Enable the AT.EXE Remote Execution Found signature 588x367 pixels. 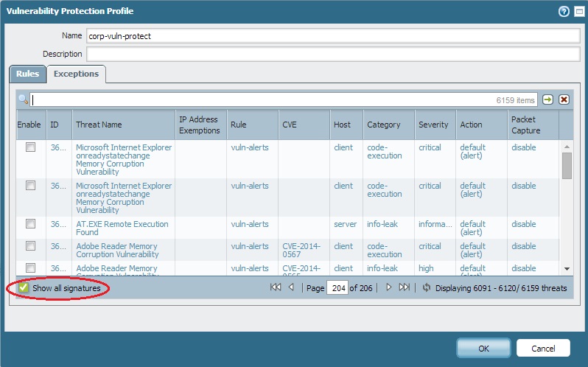30,224
